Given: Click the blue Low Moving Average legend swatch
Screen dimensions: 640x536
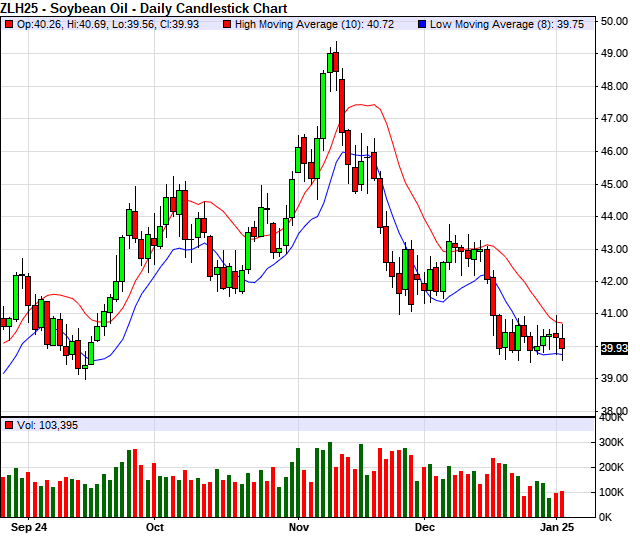Looking at the screenshot, I should pyautogui.click(x=422, y=24).
